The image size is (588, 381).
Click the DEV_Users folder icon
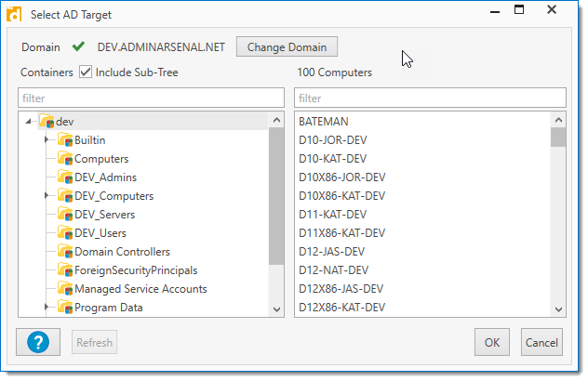coord(65,233)
